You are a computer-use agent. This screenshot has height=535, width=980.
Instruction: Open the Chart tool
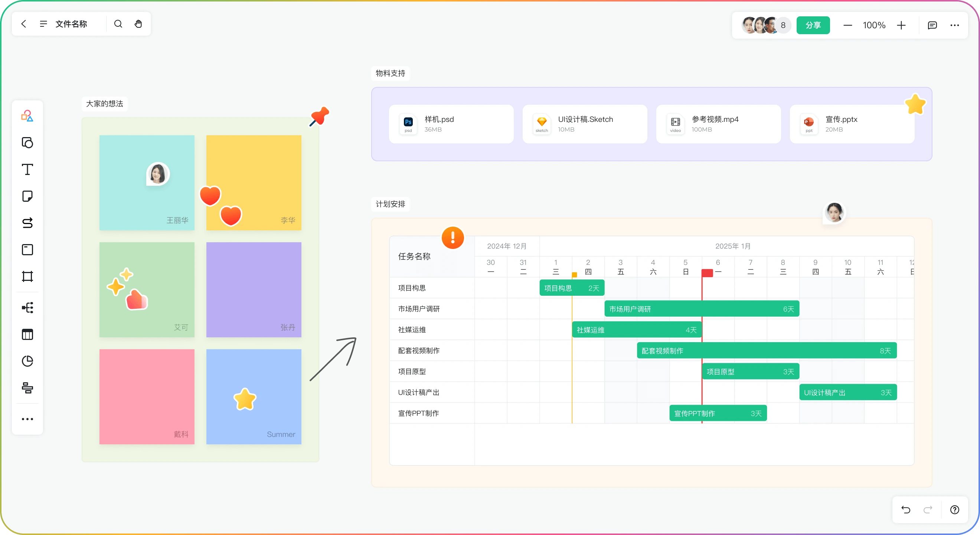pos(27,361)
